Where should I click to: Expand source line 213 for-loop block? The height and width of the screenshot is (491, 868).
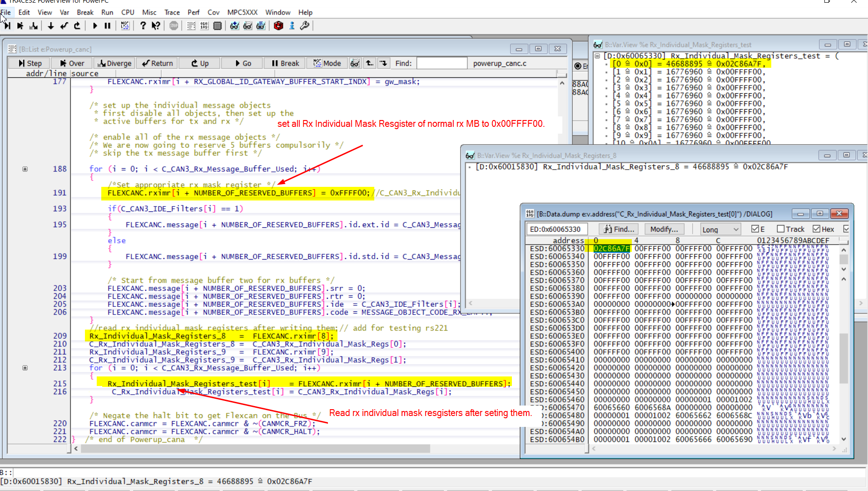click(x=25, y=368)
